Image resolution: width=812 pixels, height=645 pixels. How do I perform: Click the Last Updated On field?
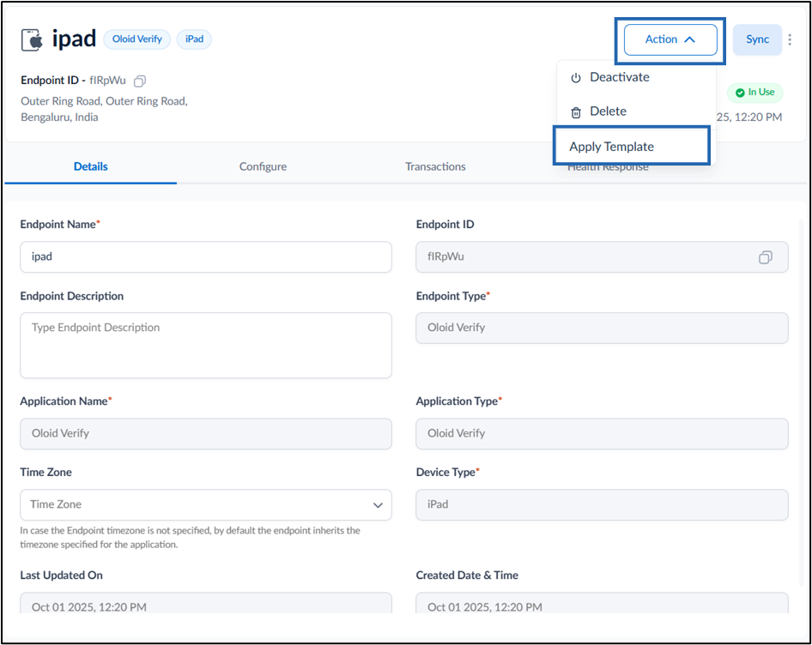pyautogui.click(x=206, y=604)
